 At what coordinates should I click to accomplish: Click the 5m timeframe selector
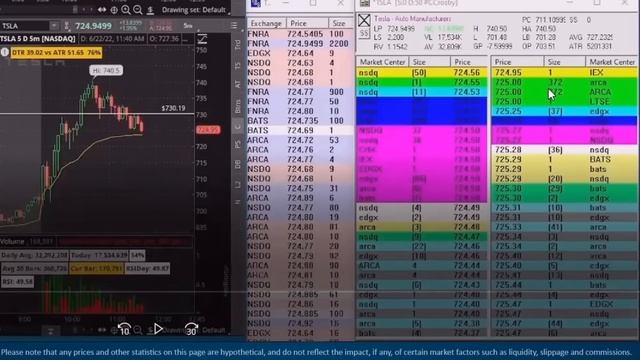click(x=188, y=26)
